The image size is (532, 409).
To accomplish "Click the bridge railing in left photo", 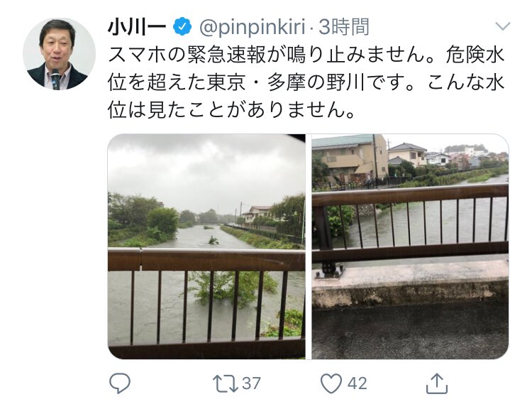I will pos(206,260).
